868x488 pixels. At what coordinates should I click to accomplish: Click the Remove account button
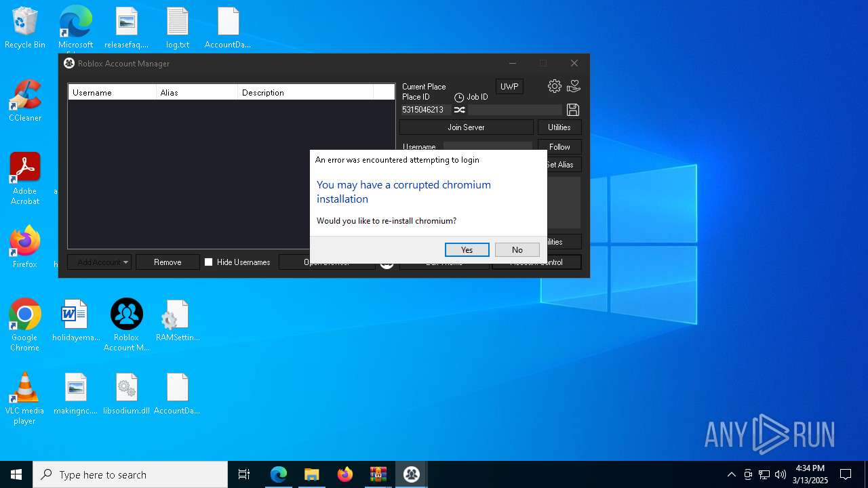[x=167, y=262]
